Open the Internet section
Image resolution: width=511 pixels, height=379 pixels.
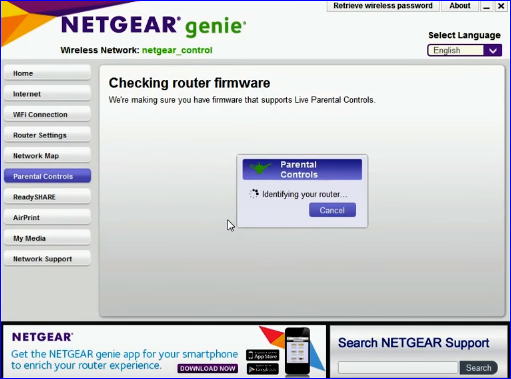[x=47, y=94]
